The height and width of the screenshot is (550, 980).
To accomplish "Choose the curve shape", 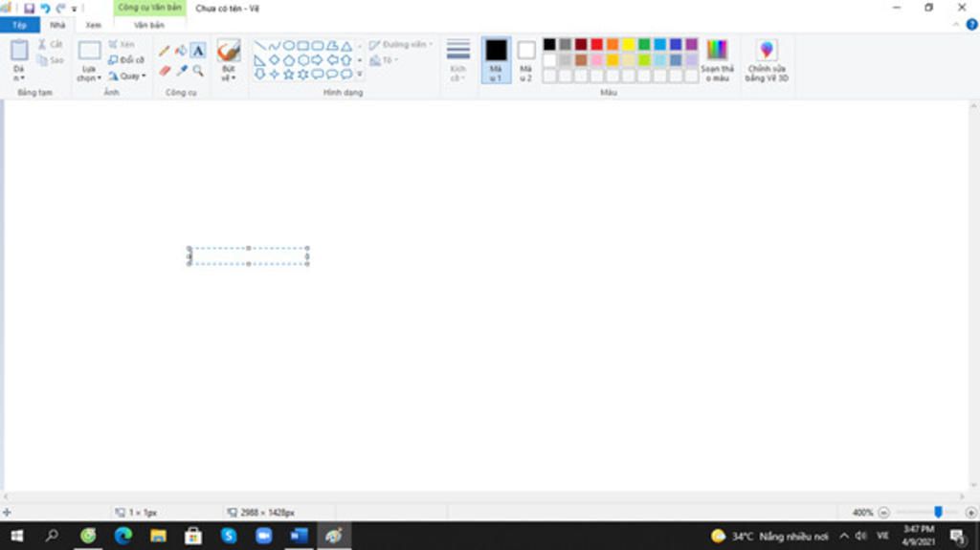I will [274, 46].
